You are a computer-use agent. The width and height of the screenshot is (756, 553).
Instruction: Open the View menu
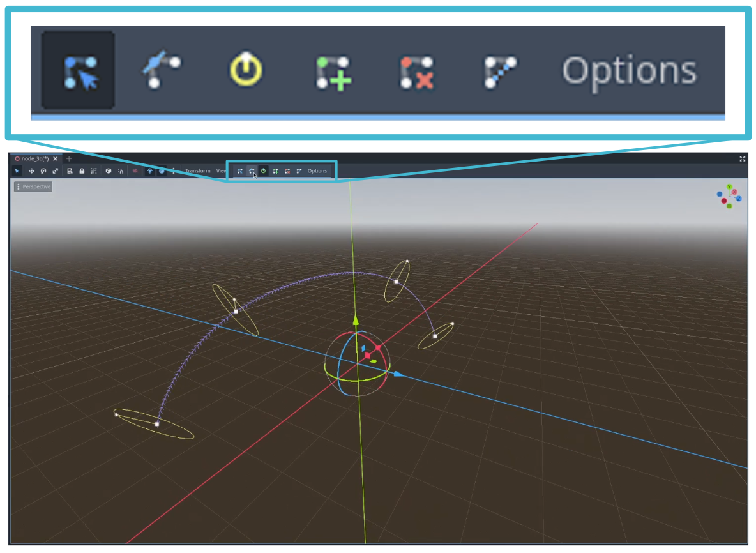coord(221,170)
